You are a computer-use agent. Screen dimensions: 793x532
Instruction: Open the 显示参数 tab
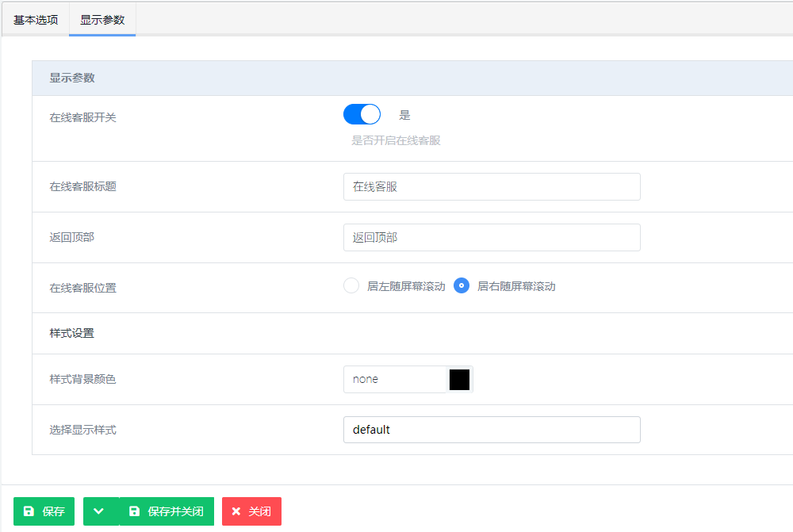[102, 20]
